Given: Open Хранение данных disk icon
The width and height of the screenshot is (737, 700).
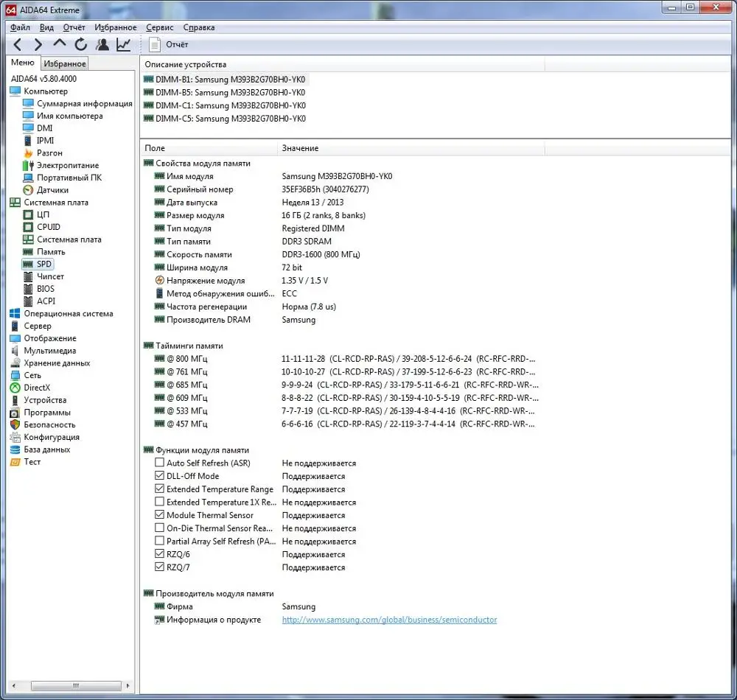Looking at the screenshot, I should click(x=15, y=363).
